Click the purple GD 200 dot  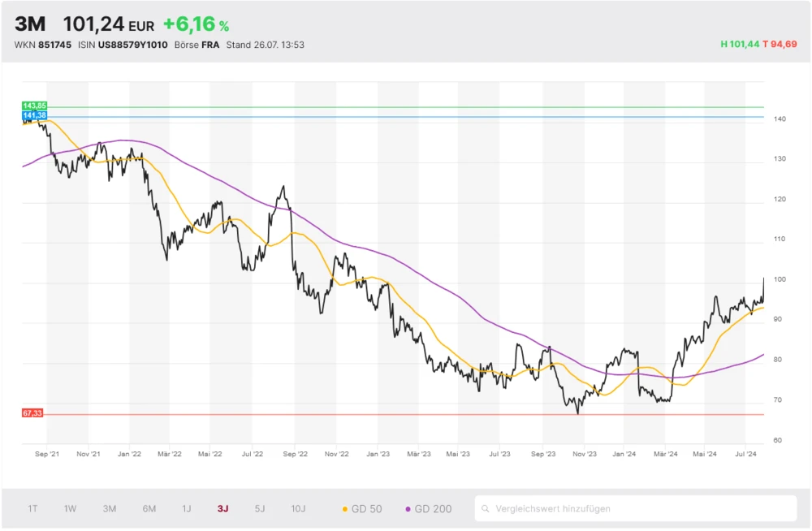[408, 509]
